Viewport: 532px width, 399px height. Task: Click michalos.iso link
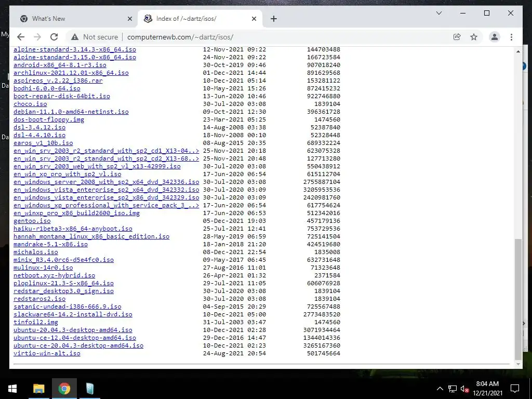[36, 252]
